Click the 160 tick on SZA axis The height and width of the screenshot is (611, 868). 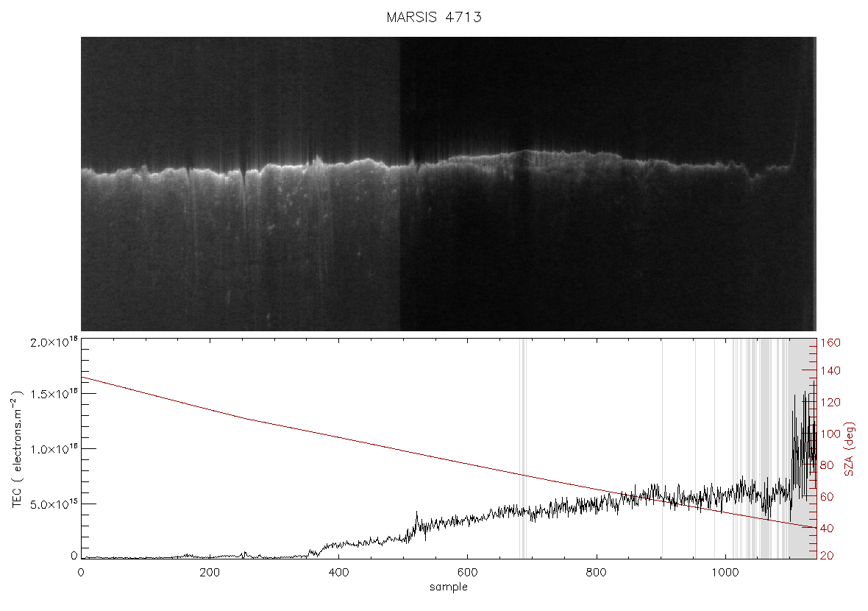[x=830, y=342]
